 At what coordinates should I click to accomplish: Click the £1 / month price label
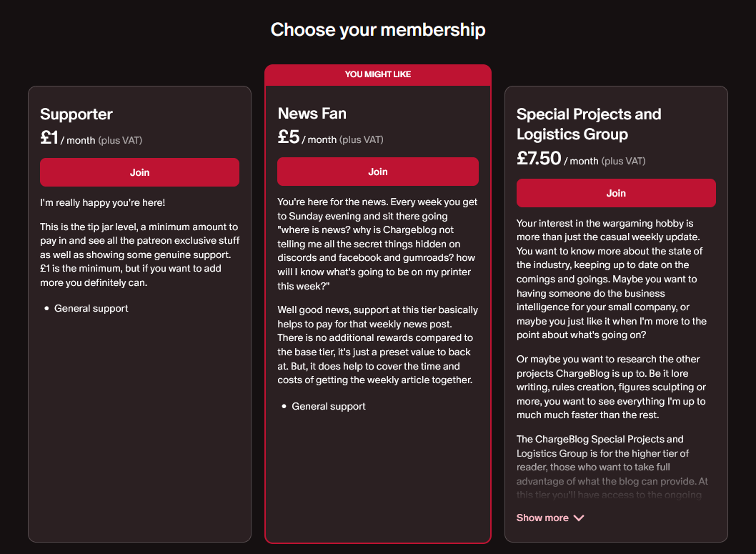tap(91, 139)
